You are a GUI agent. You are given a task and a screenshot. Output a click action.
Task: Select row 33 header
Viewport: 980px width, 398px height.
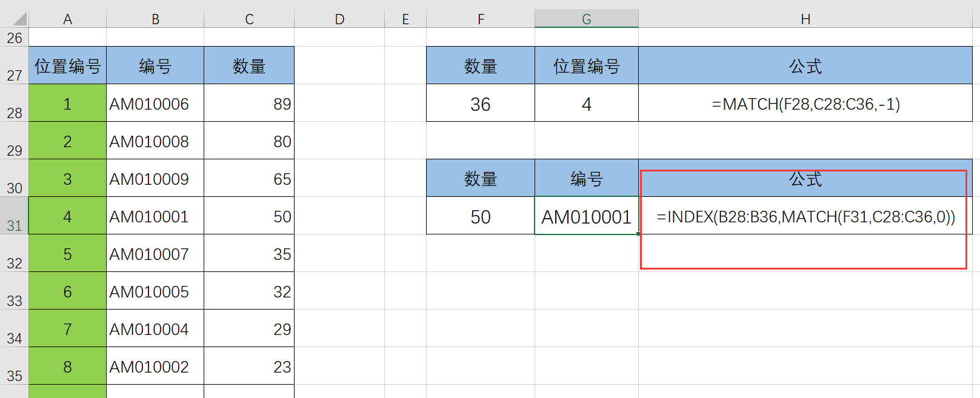(x=15, y=291)
